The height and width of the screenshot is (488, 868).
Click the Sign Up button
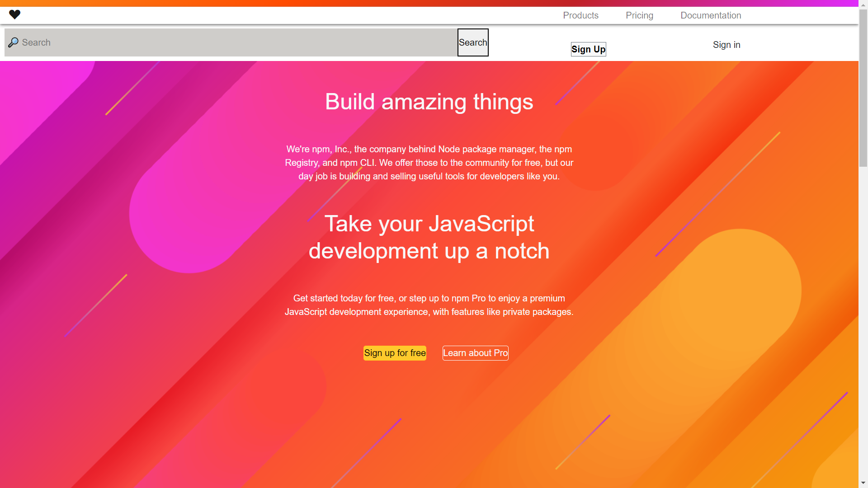[588, 49]
